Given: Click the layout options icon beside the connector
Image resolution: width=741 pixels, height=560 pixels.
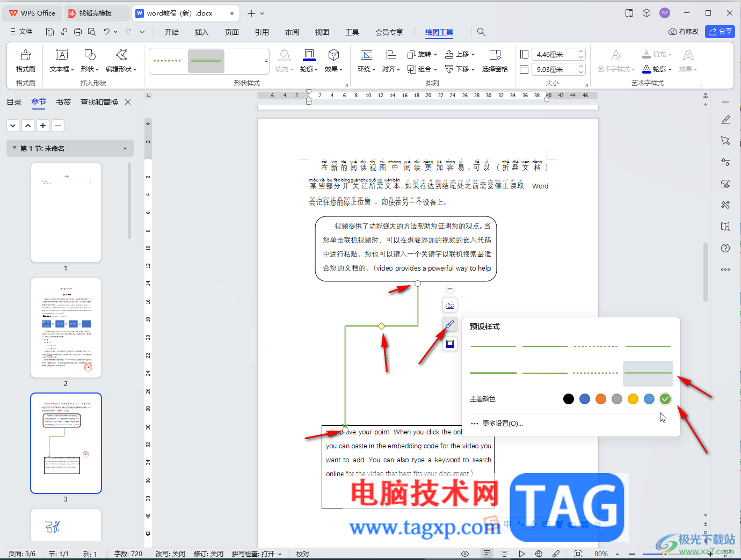Looking at the screenshot, I should (450, 305).
